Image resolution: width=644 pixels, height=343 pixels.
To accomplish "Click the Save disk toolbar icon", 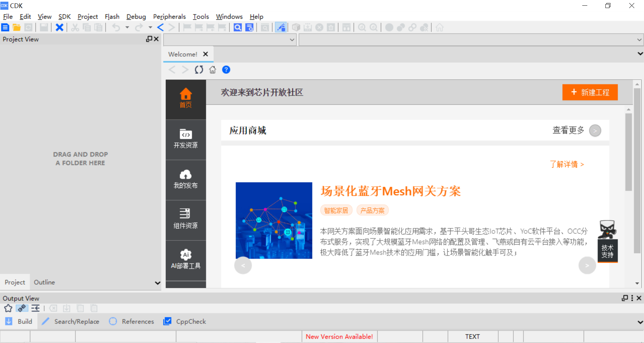I will click(x=44, y=27).
